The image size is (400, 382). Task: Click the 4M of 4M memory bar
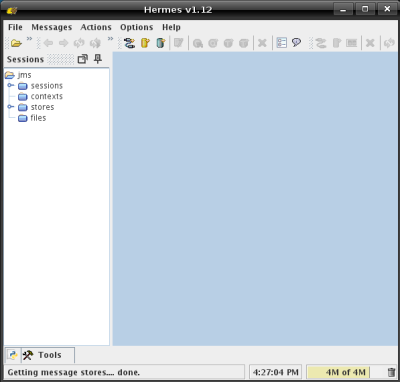(x=338, y=372)
